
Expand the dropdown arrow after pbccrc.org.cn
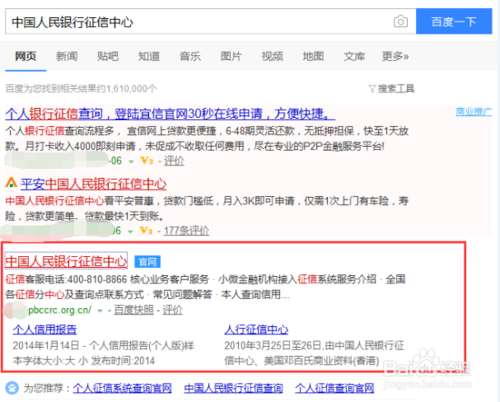point(99,311)
